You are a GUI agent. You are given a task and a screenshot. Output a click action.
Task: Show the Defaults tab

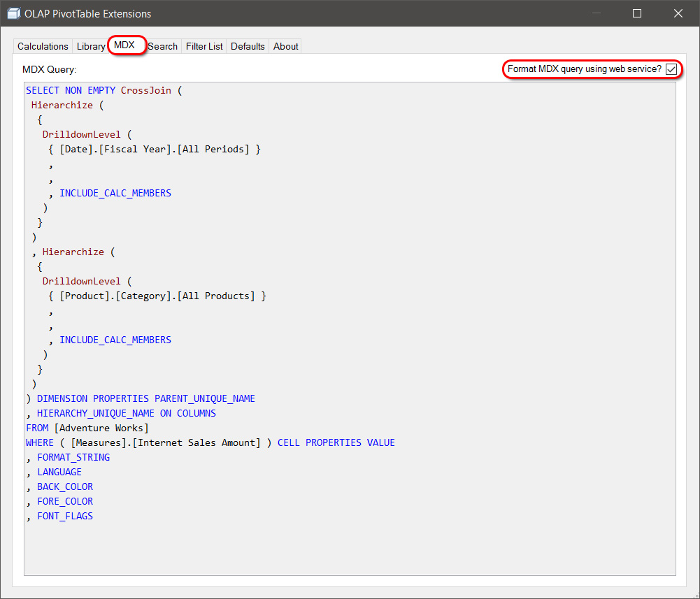[248, 46]
